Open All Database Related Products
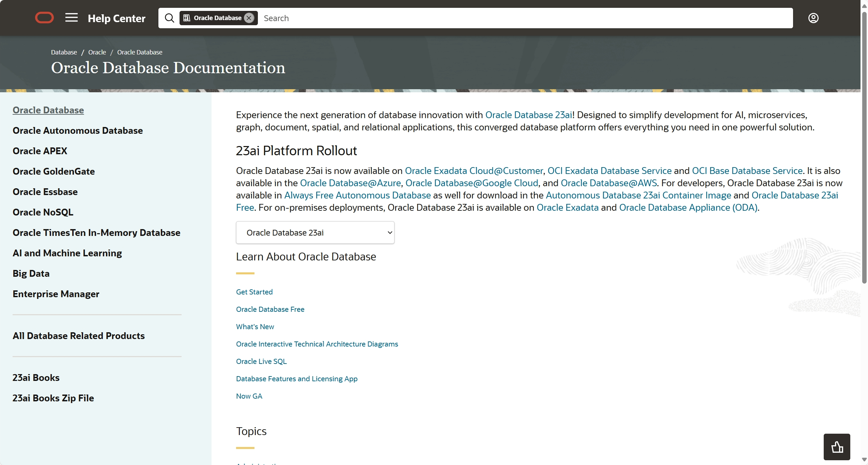Viewport: 868px width, 465px height. [79, 336]
